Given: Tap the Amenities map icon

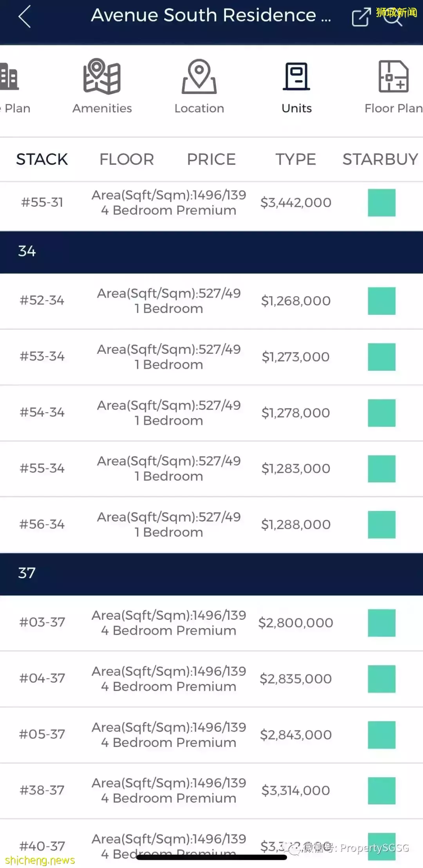Looking at the screenshot, I should point(102,77).
